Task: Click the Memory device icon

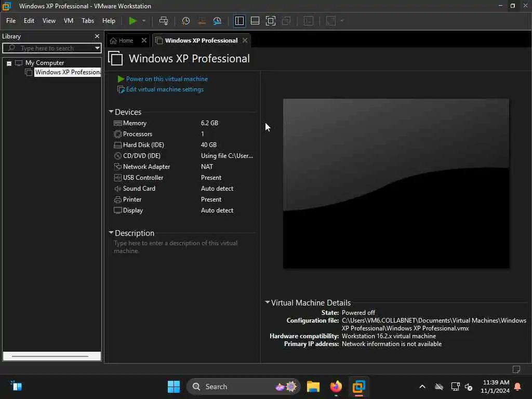Action: tap(118, 123)
